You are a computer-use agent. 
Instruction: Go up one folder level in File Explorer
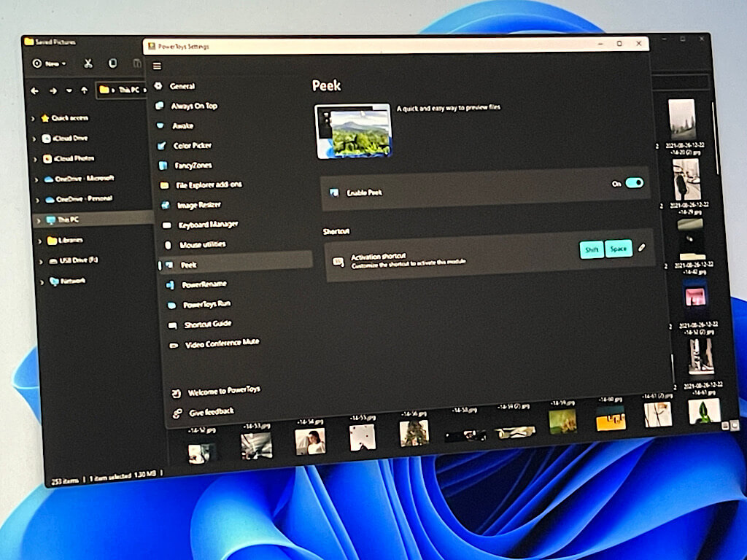85,90
